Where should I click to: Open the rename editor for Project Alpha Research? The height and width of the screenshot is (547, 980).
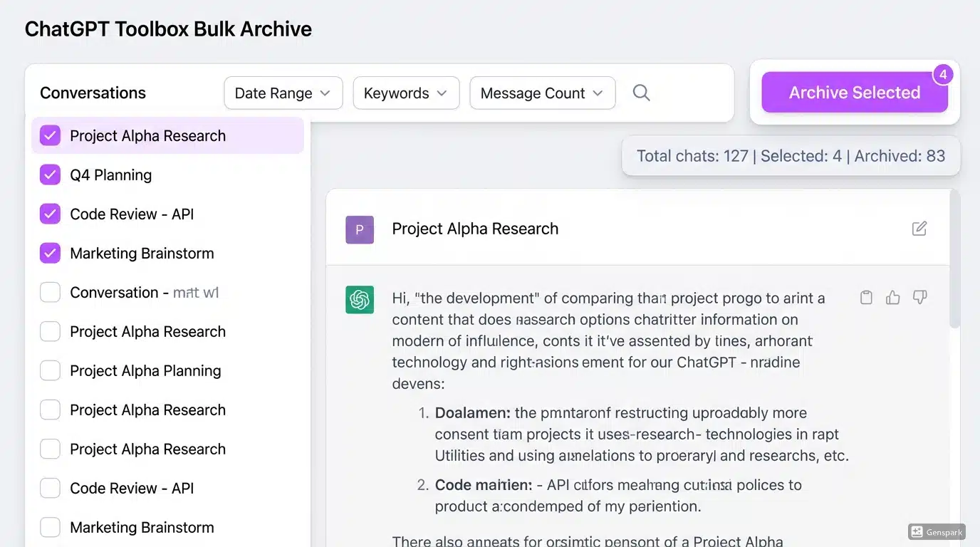click(919, 229)
